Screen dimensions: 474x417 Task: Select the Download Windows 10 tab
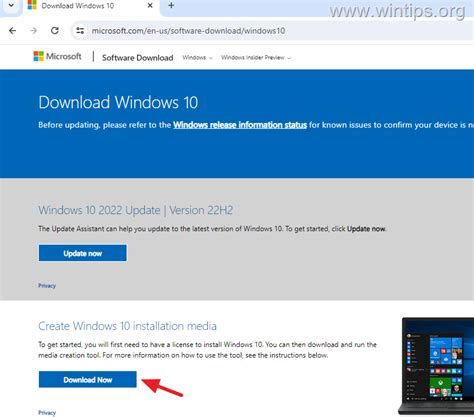tap(92, 7)
